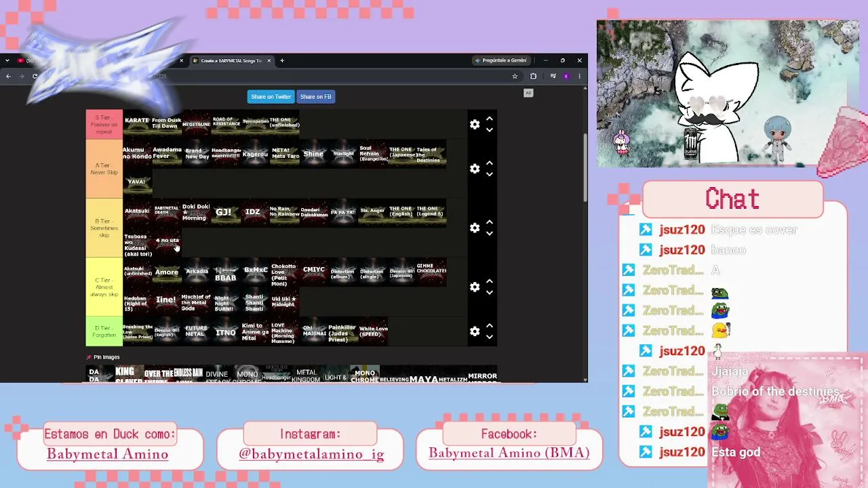Move D Tier row down with arrow
868x488 pixels.
pos(490,337)
